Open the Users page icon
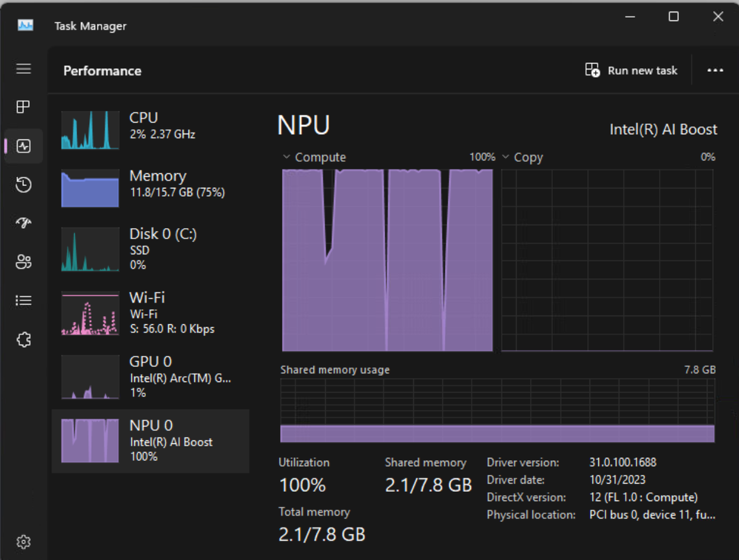Viewport: 739px width, 560px height. coord(23,262)
